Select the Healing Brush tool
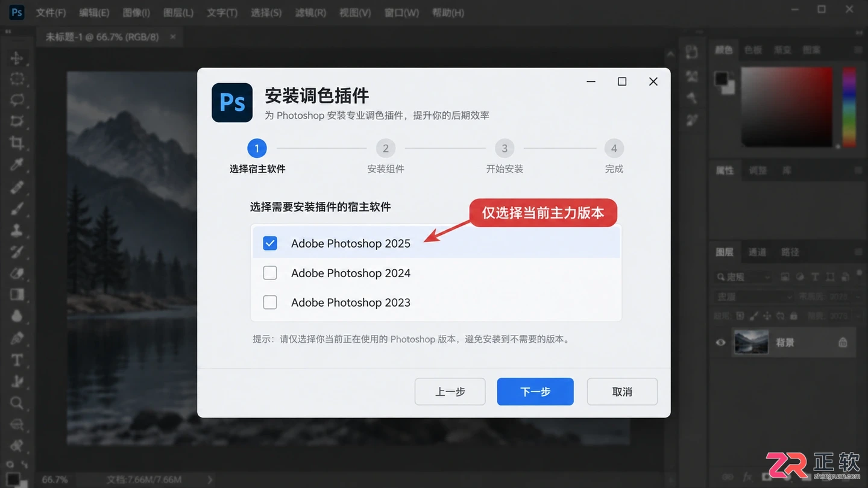The width and height of the screenshot is (868, 488). coord(17,187)
